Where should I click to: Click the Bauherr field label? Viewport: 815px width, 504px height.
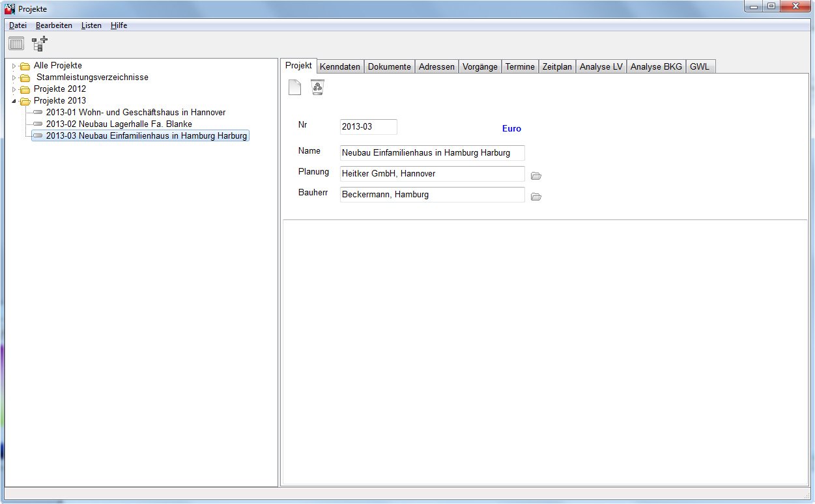[x=313, y=193]
